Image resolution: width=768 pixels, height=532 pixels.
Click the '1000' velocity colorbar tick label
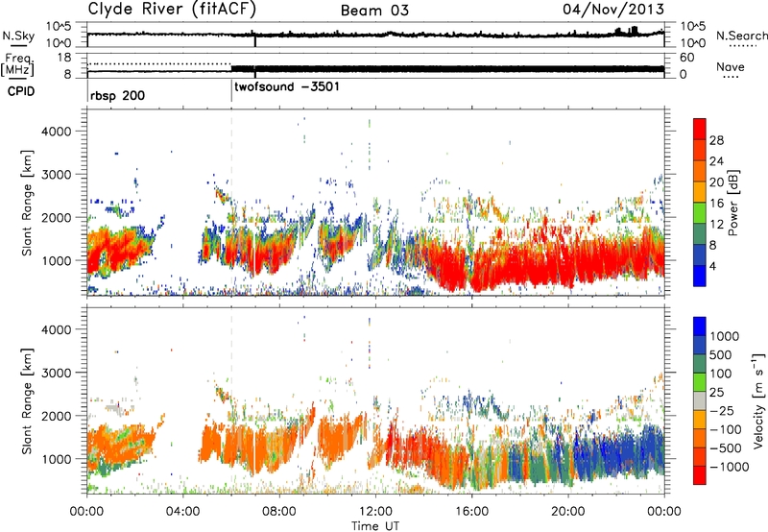point(725,336)
